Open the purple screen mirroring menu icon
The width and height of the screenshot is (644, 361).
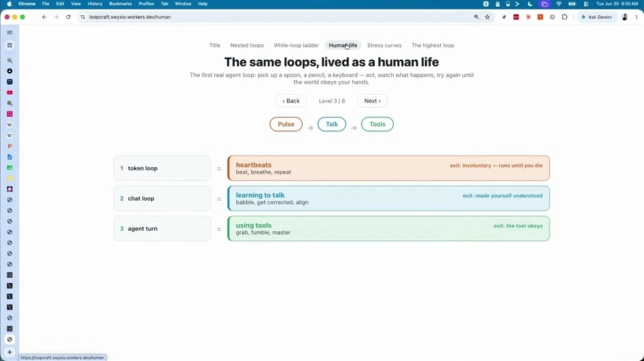tap(545, 4)
